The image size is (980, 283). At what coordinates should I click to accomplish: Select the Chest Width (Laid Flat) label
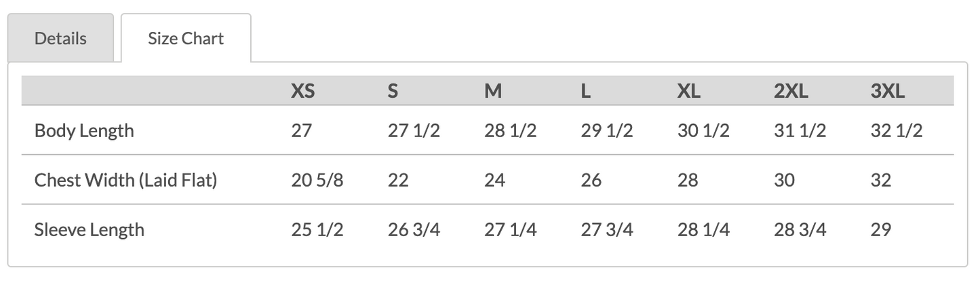[x=125, y=180]
